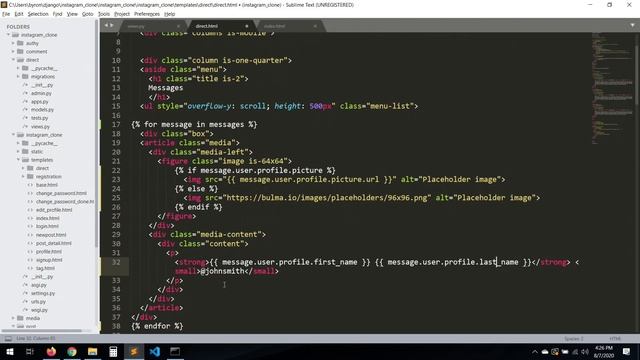Open views.py in the sidebar

coord(40,127)
